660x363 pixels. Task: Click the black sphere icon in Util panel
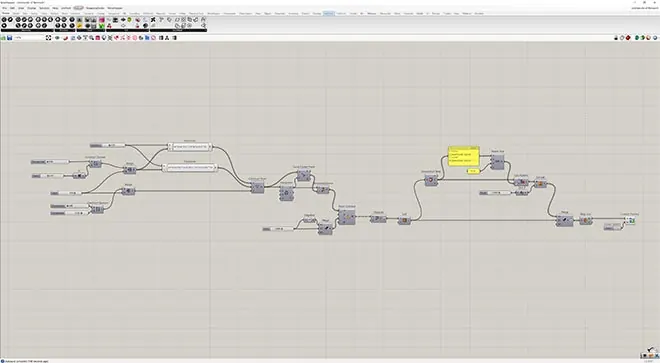tap(145, 26)
